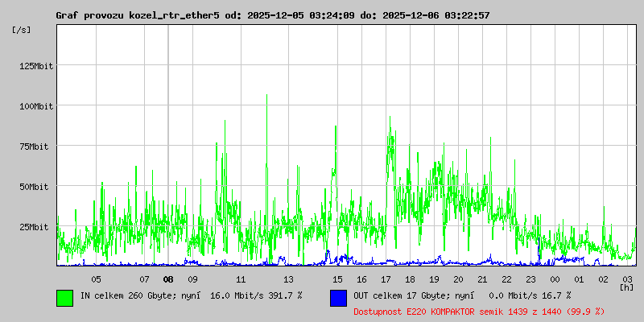
Task: Click the blue OUT legend swatch
Action: pos(338,298)
